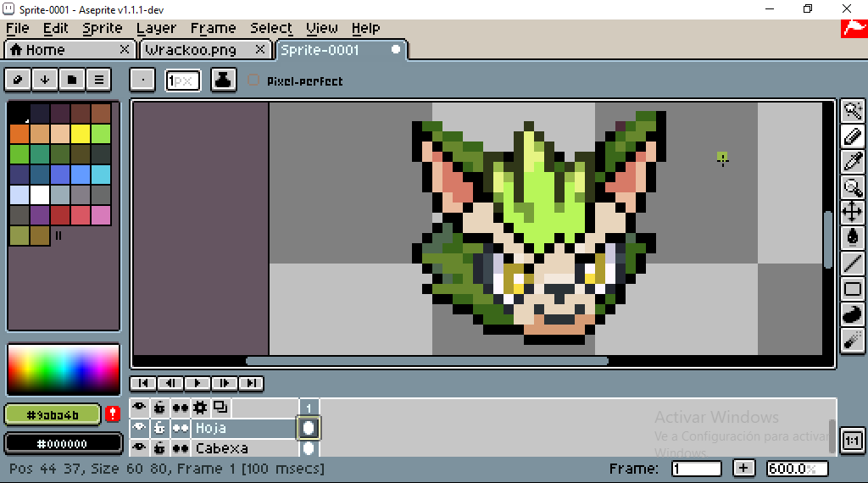Click the color spectrum picker
Image resolution: width=868 pixels, height=483 pixels.
click(63, 369)
